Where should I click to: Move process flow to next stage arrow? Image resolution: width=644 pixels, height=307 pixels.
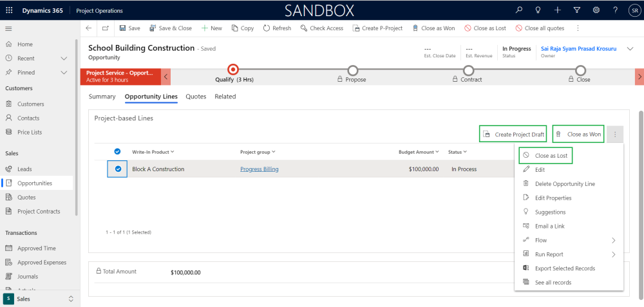639,77
